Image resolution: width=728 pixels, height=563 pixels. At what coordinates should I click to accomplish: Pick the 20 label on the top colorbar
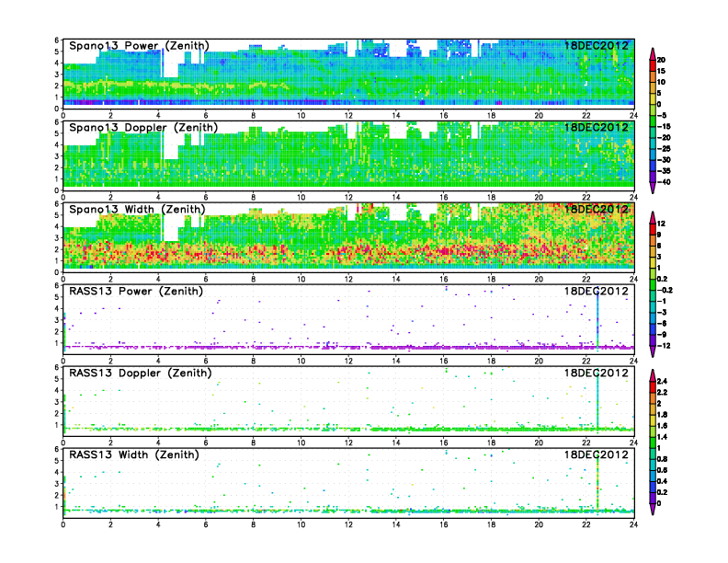(672, 59)
